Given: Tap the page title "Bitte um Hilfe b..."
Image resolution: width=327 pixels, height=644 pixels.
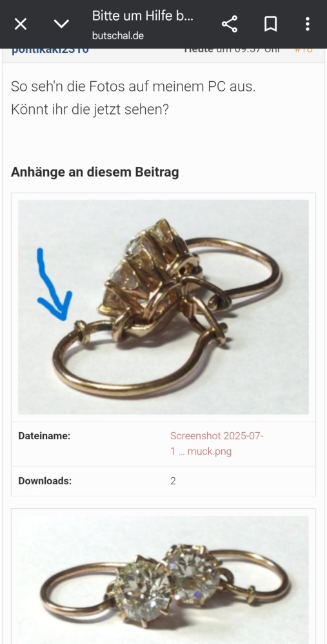Looking at the screenshot, I should point(143,16).
